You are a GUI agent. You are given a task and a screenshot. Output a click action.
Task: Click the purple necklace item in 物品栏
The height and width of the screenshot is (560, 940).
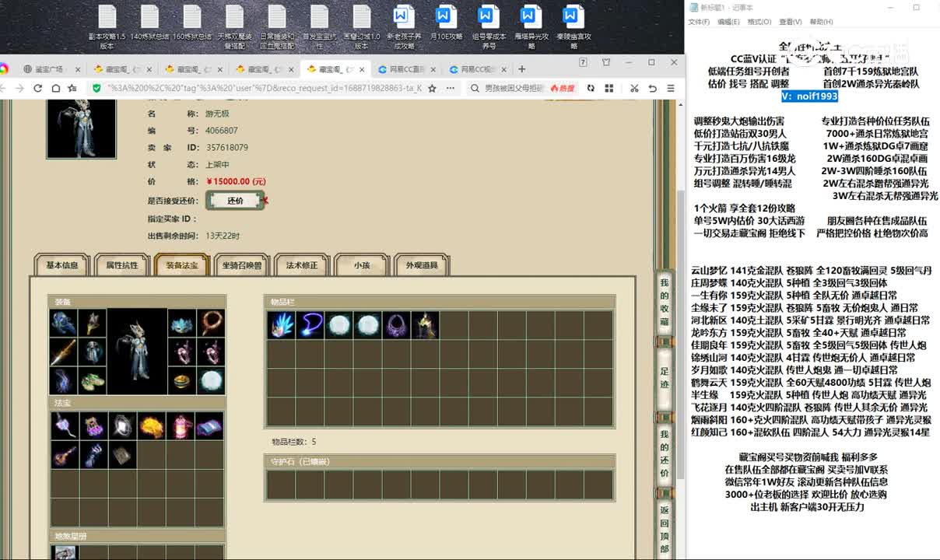click(x=396, y=325)
